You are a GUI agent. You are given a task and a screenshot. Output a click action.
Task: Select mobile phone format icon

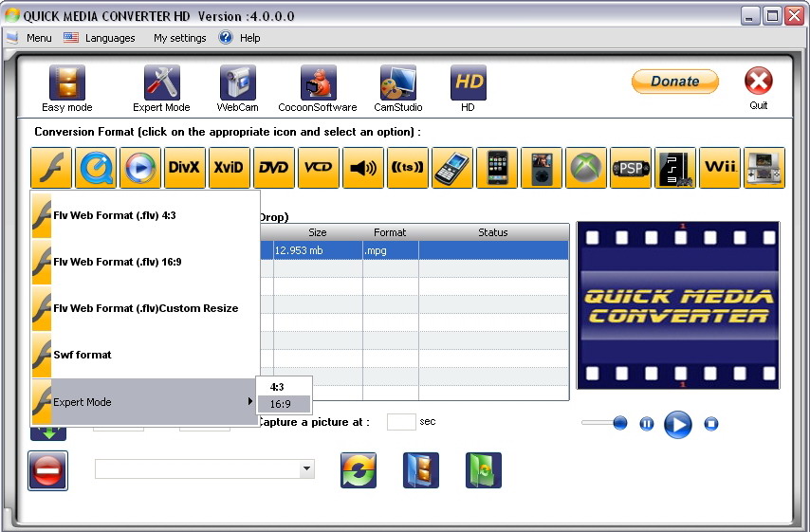click(x=452, y=167)
